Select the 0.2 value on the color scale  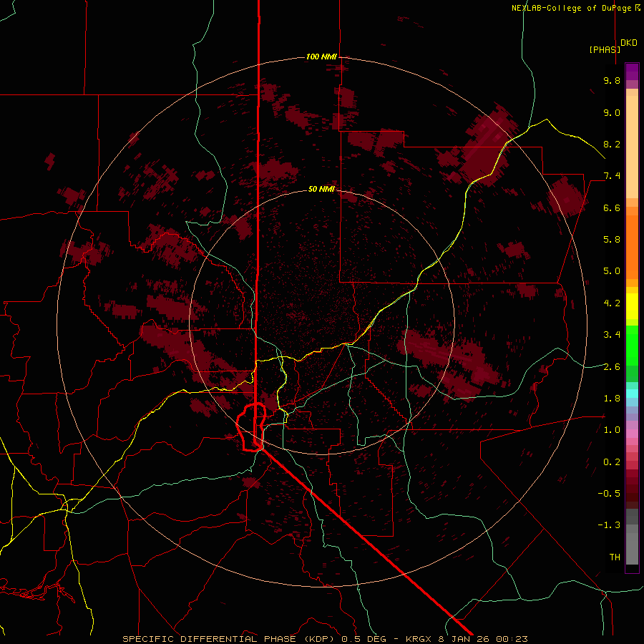pyautogui.click(x=612, y=462)
